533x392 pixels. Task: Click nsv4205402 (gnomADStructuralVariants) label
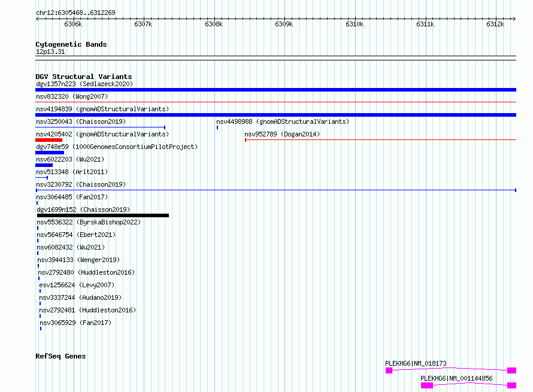(102, 134)
